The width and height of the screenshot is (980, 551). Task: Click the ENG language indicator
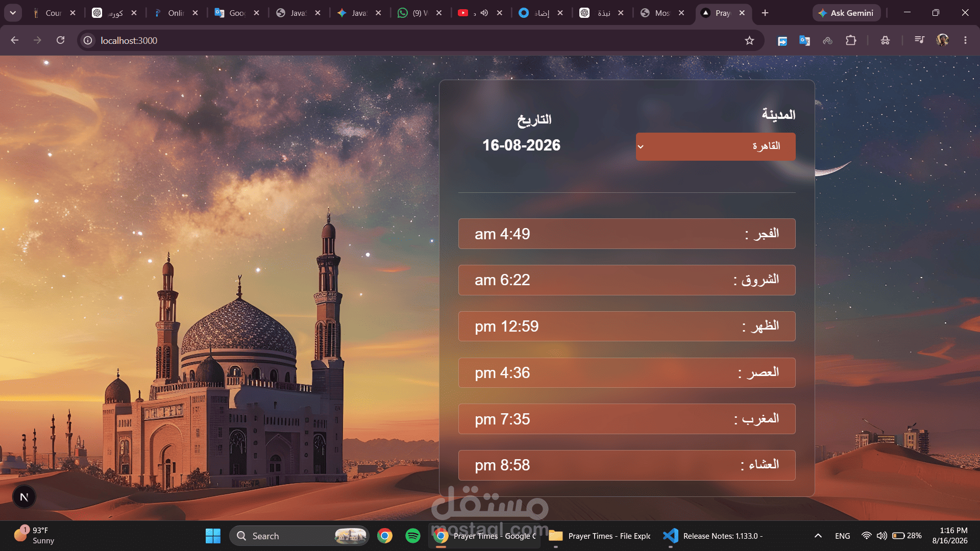point(842,536)
